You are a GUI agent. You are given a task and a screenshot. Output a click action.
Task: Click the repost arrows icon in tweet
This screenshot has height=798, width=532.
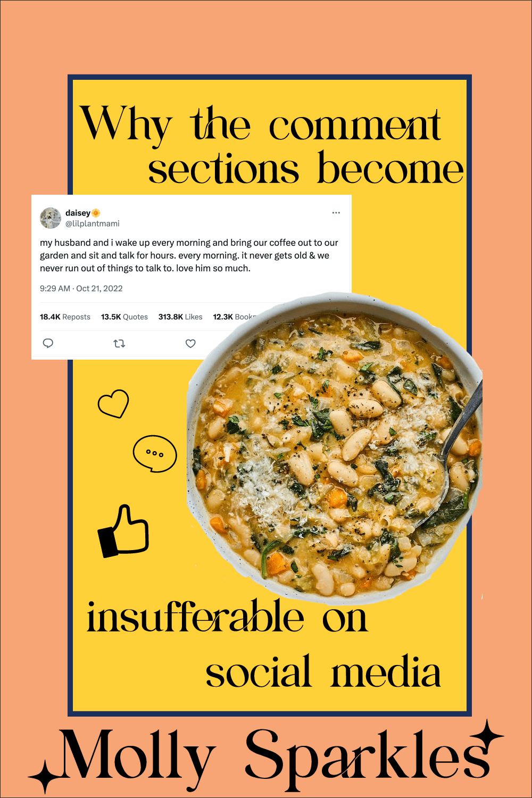pos(119,344)
